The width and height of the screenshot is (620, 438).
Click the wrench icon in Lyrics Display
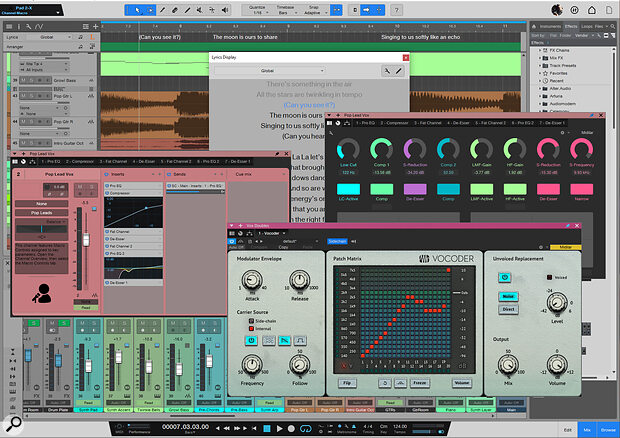pos(387,71)
